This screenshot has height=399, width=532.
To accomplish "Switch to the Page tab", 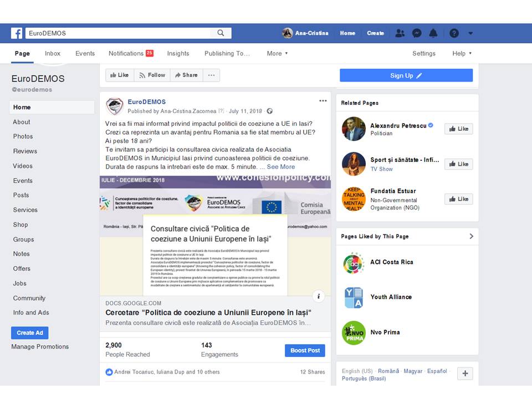I will (22, 54).
